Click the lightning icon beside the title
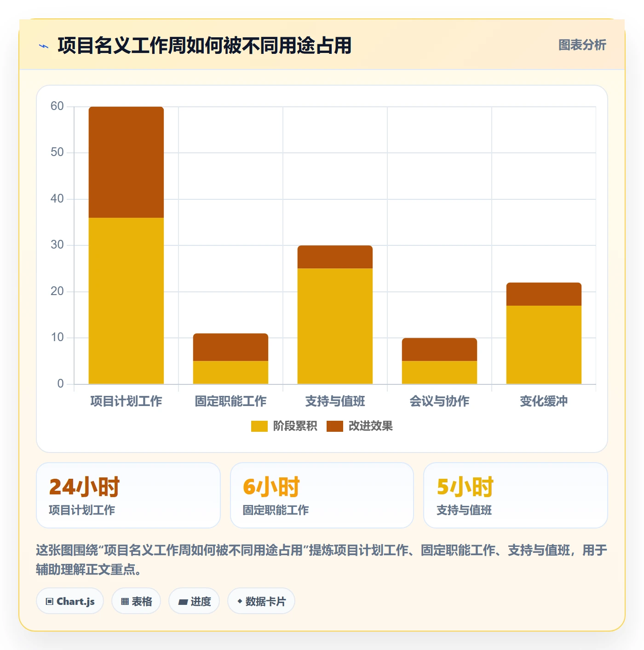 tap(44, 46)
